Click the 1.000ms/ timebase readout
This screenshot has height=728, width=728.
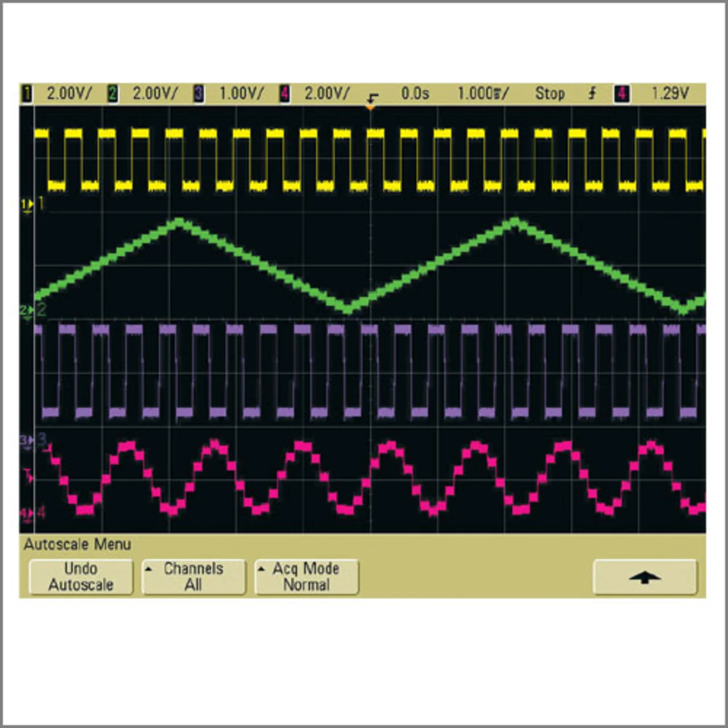[483, 93]
